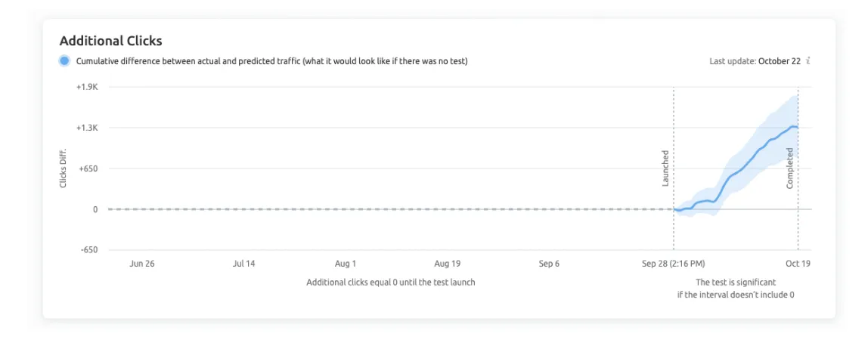Screen dimensions: 868x343
Task: Click the 'test is significant' note text
Action: [x=735, y=288]
